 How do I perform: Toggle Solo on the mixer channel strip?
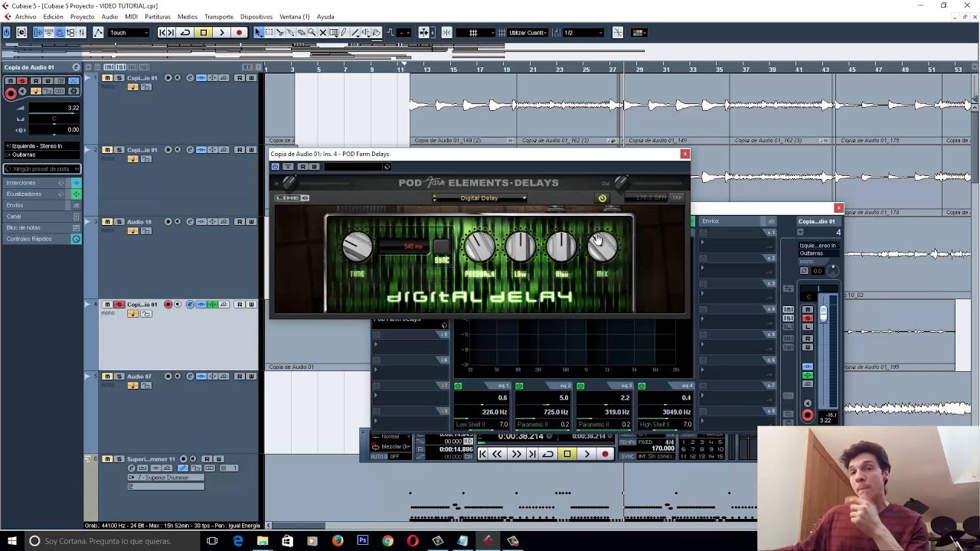point(808,318)
